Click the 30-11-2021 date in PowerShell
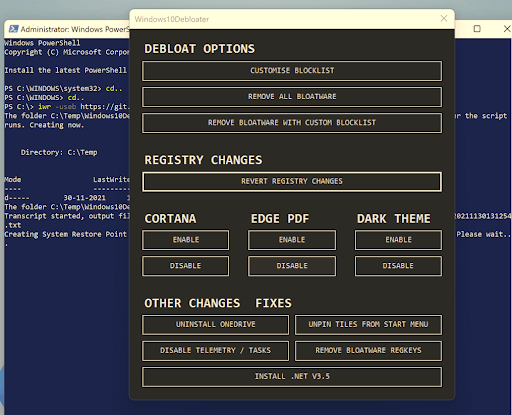Image resolution: width=512 pixels, height=415 pixels. coord(84,198)
